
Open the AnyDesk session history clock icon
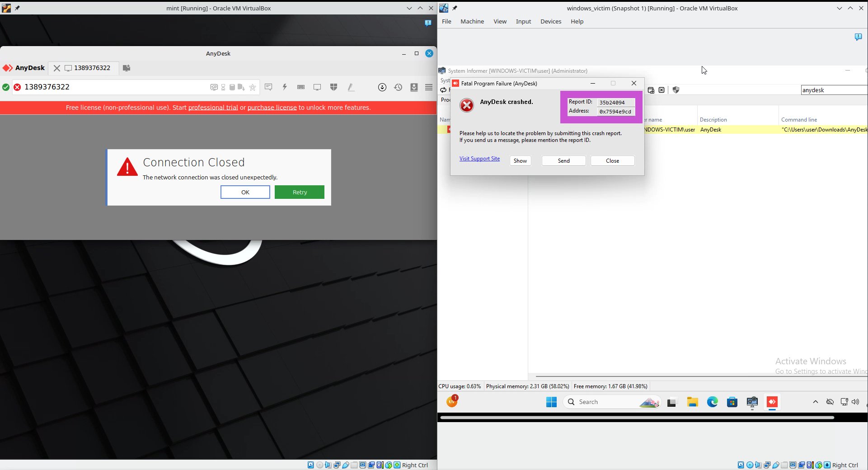(398, 87)
